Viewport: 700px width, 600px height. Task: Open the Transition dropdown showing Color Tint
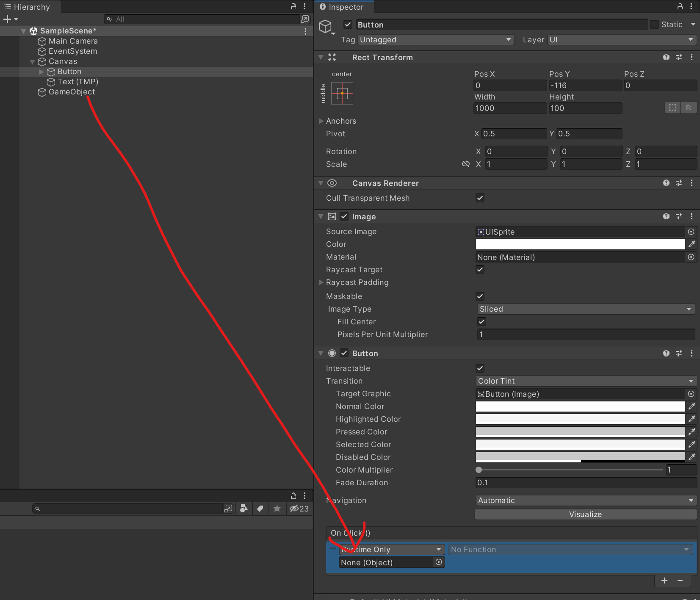[585, 381]
